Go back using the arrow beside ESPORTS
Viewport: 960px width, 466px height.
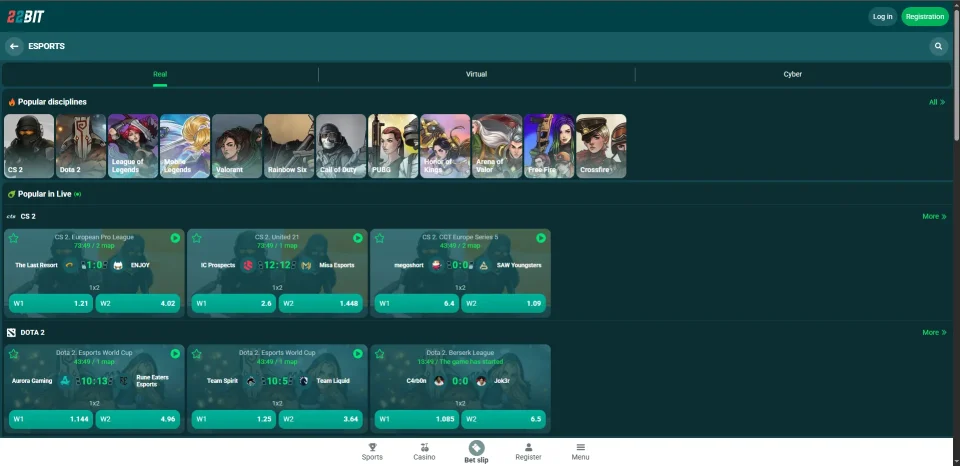(14, 46)
